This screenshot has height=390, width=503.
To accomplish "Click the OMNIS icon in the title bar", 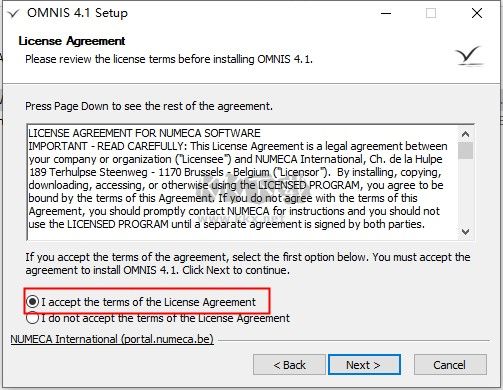I will point(13,14).
